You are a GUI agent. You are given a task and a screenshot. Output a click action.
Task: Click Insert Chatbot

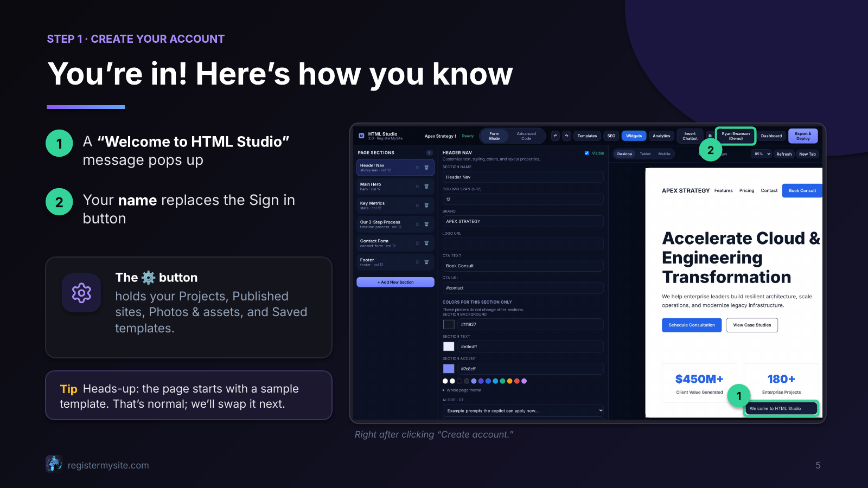click(690, 136)
